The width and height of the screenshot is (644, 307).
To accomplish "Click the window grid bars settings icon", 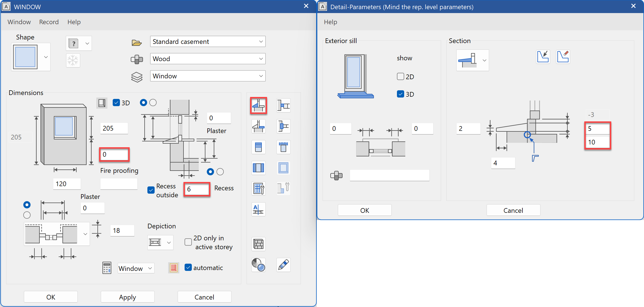I will pos(258,189).
